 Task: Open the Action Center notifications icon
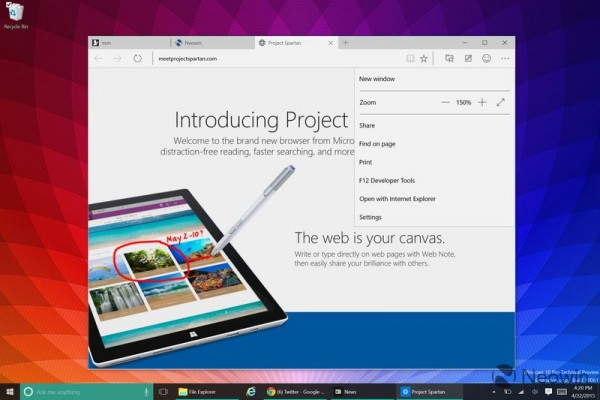(x=548, y=392)
